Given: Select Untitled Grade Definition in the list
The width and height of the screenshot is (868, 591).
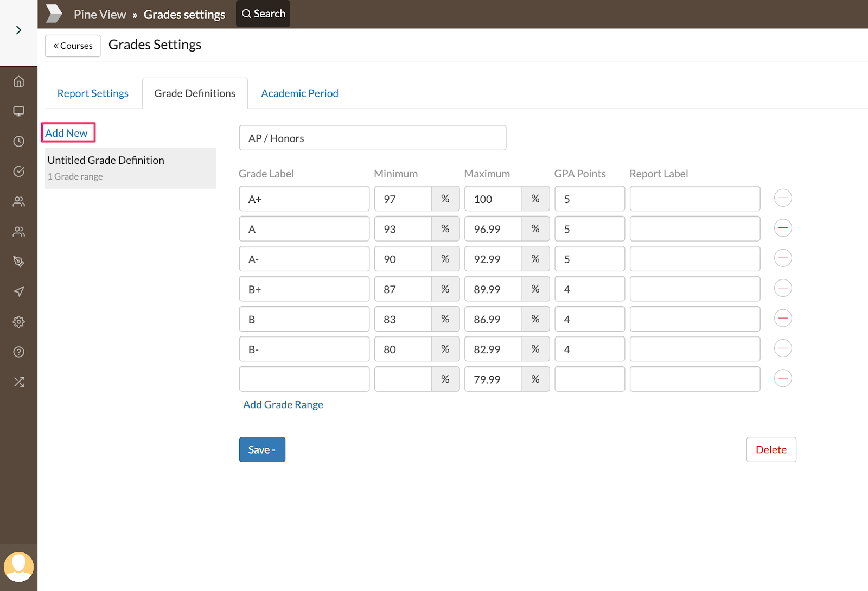Looking at the screenshot, I should [x=131, y=168].
